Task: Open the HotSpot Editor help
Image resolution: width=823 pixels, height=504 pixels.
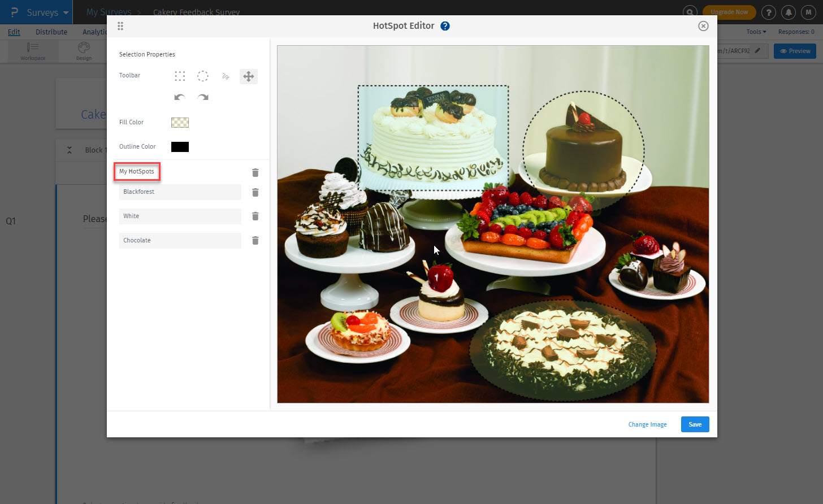Action: tap(445, 25)
